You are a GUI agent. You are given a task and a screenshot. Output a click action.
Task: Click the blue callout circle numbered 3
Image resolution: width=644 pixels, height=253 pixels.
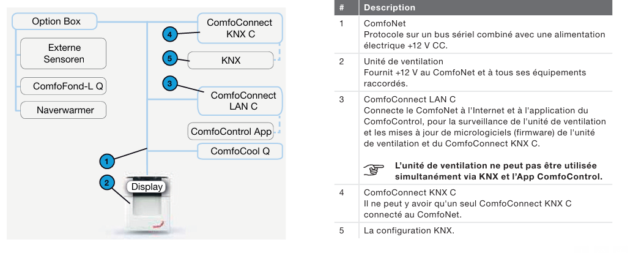[171, 82]
